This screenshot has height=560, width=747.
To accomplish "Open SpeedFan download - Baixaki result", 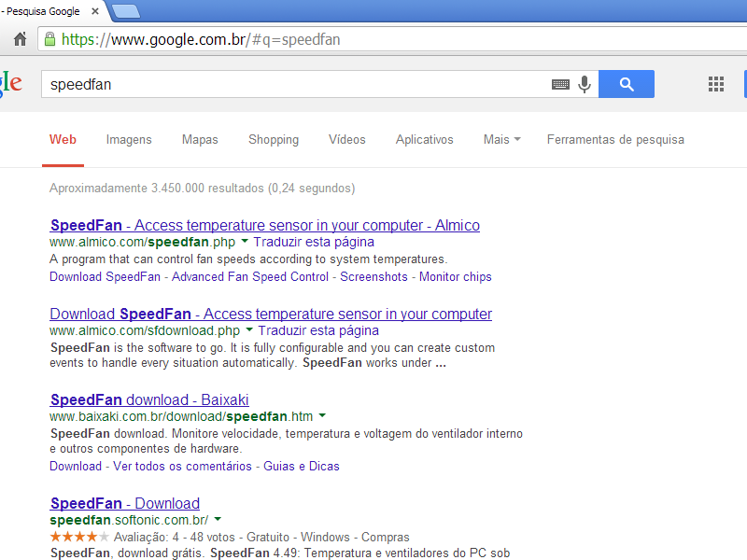I will tap(149, 400).
